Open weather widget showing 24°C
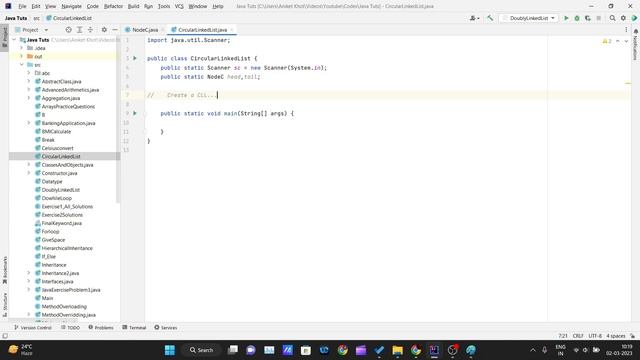The image size is (640, 360). (x=20, y=350)
